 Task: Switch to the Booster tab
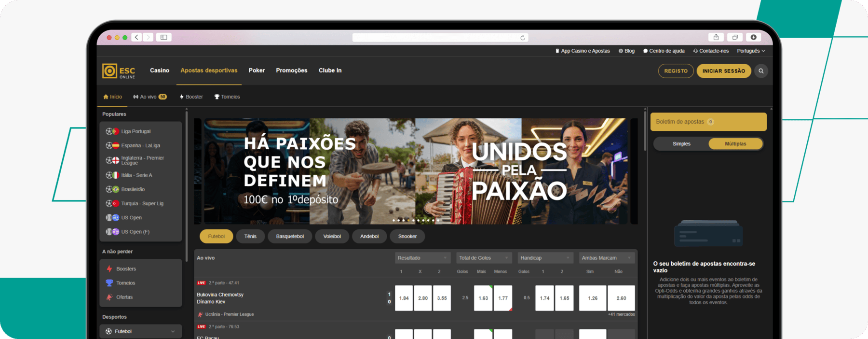click(x=191, y=97)
